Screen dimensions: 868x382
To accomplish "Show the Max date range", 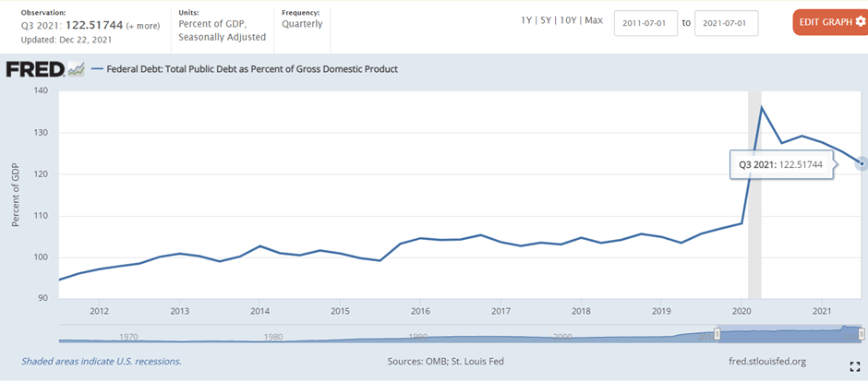I will point(596,22).
